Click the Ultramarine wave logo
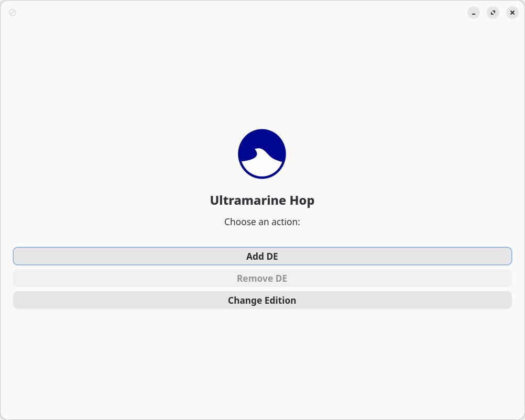Viewport: 525px width, 420px height. (x=262, y=153)
